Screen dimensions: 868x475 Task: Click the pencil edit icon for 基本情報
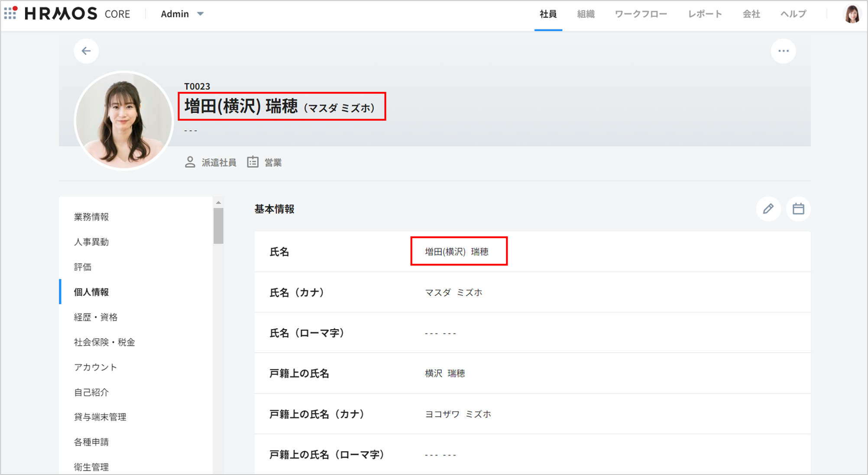768,209
